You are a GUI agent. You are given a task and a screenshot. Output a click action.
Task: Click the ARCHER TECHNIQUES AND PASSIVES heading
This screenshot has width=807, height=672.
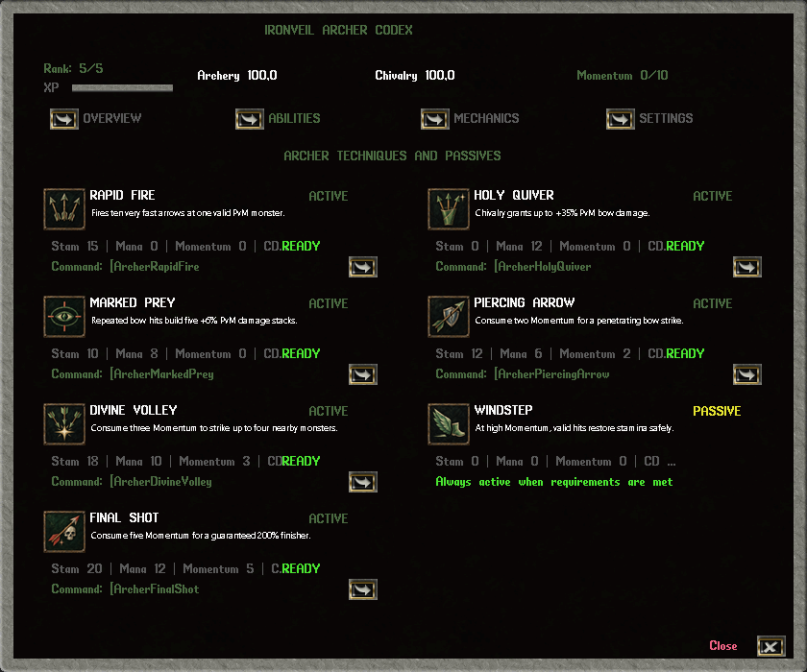coord(392,156)
